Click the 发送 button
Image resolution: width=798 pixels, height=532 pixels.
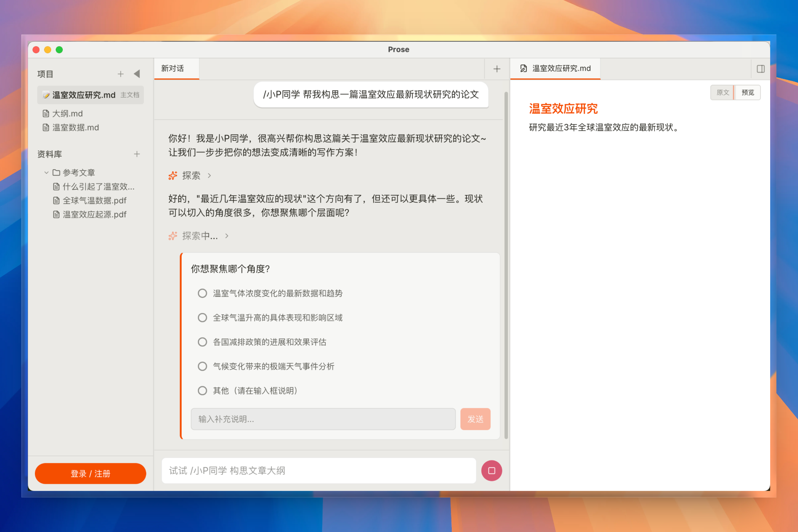tap(475, 419)
